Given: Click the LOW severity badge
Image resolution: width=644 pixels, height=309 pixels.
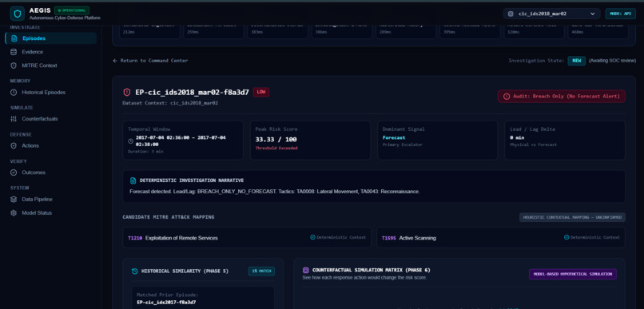Looking at the screenshot, I should 261,92.
